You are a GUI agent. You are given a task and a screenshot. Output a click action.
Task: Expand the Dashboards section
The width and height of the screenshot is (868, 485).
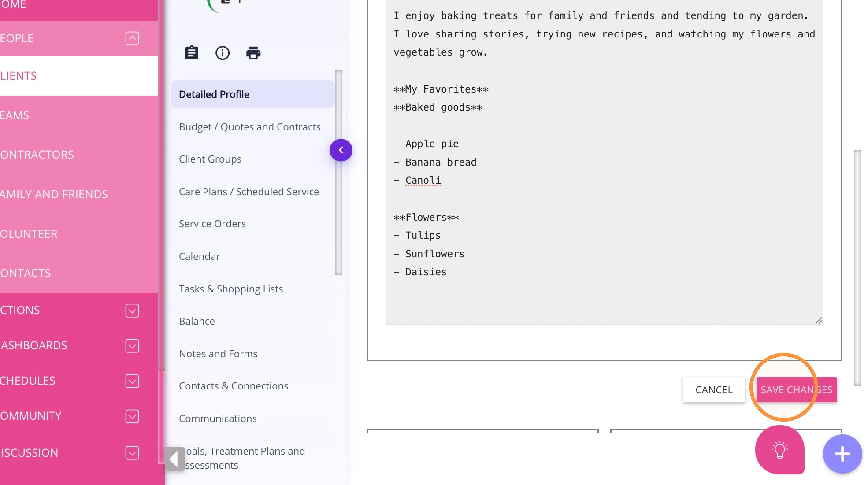[x=132, y=346]
